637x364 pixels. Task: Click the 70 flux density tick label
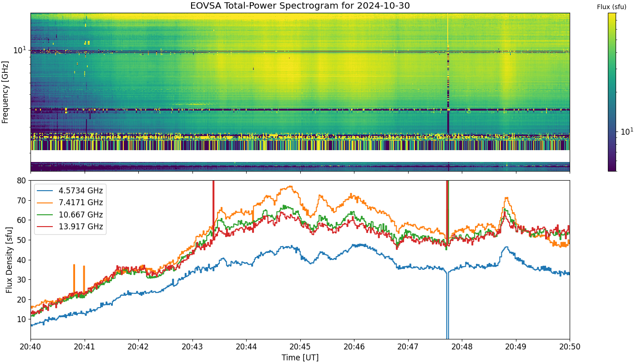click(22, 200)
